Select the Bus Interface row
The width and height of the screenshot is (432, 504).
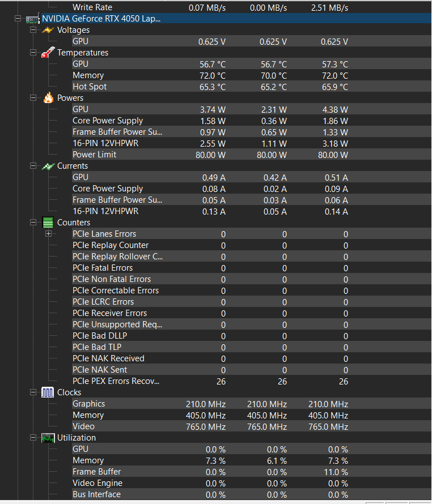(252, 494)
